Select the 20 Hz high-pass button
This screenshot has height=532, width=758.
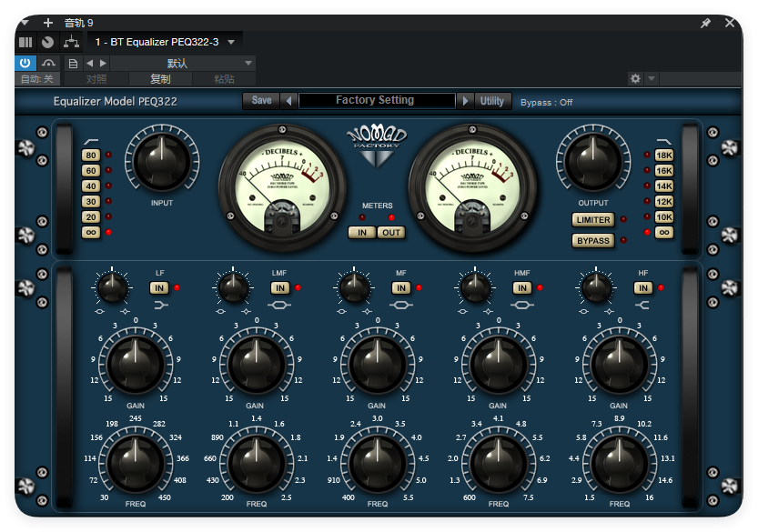click(x=91, y=217)
